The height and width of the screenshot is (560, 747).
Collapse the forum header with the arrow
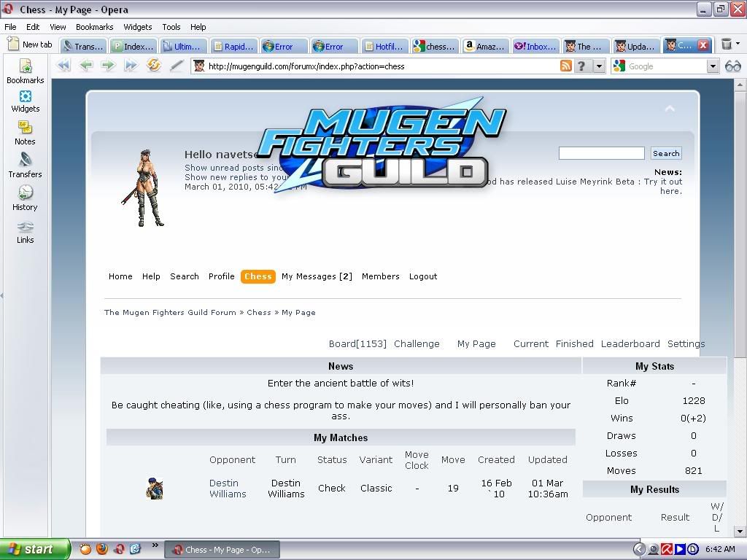point(670,109)
